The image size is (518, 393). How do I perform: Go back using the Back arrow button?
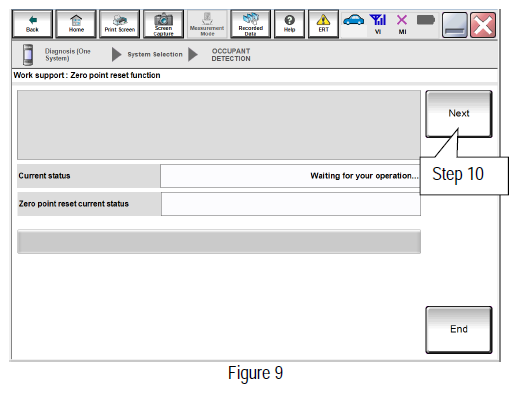[x=32, y=24]
